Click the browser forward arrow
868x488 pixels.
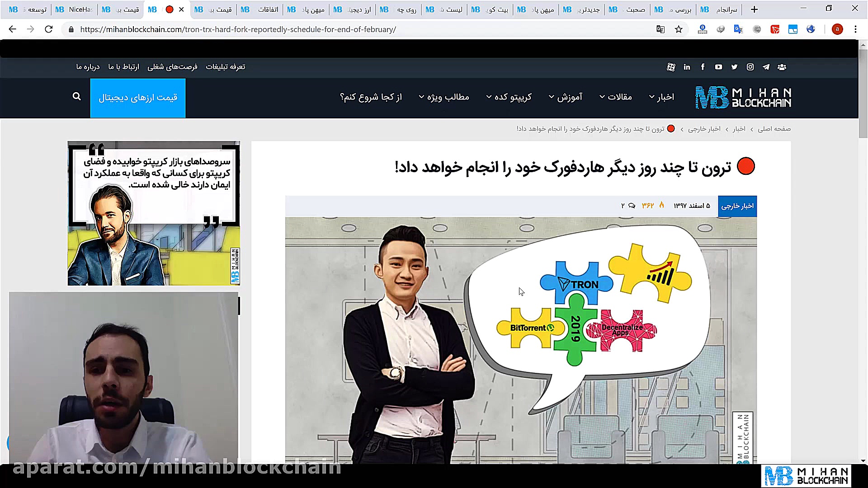point(30,29)
